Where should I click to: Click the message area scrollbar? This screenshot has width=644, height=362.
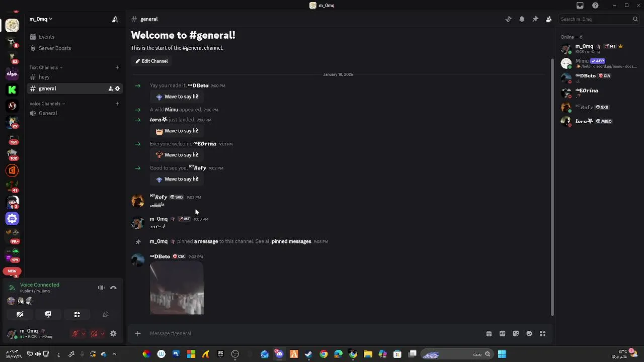pyautogui.click(x=552, y=186)
